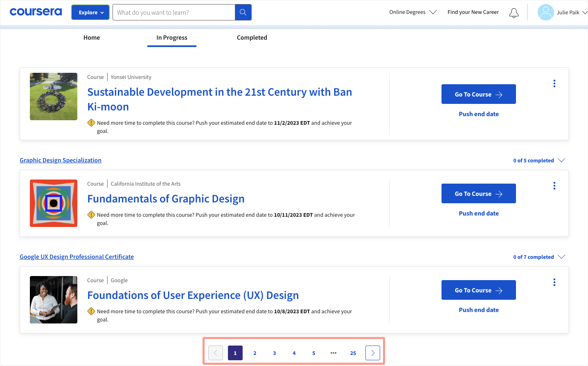The width and height of the screenshot is (588, 366).
Task: Click warning icon under Sustainable Development course
Action: 91,123
